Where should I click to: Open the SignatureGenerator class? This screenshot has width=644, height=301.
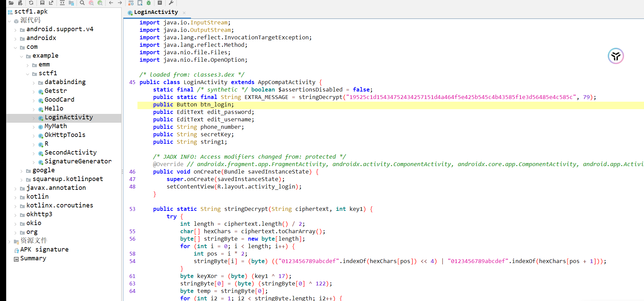(78, 161)
